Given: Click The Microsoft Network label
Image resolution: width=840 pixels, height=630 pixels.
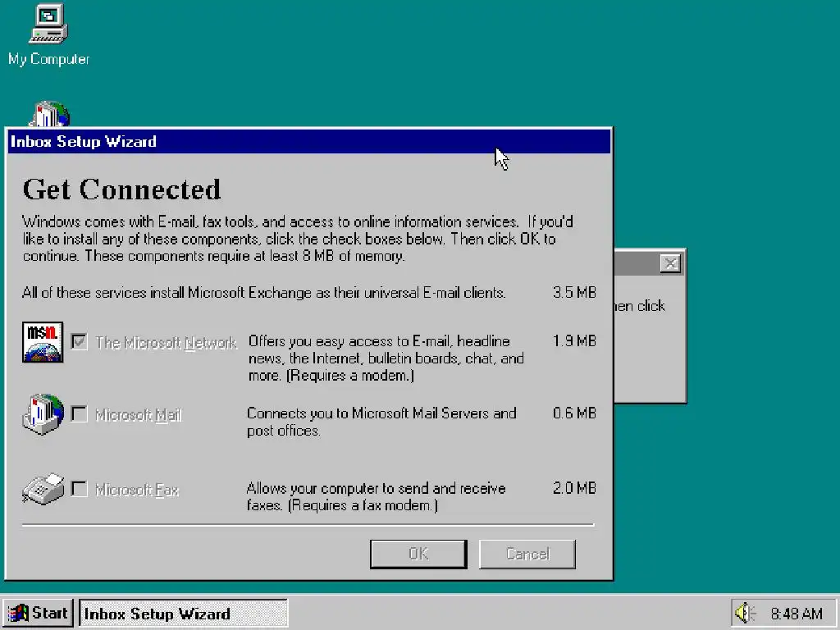Looking at the screenshot, I should click(166, 343).
